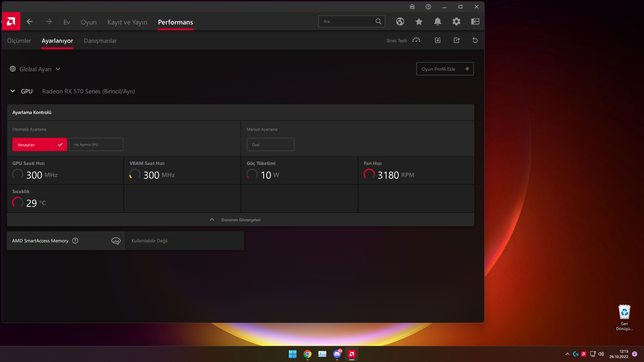Screen dimensions: 644x362
Task: Switch to Ölçümler subtab
Action: point(19,41)
